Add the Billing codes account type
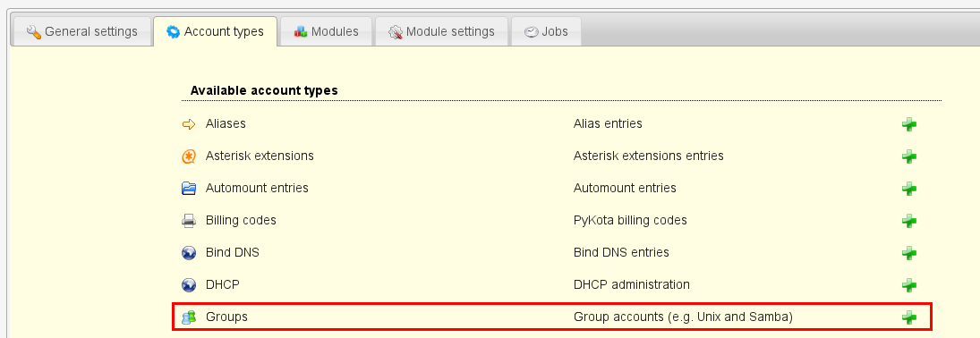This screenshot has width=980, height=338. click(909, 221)
